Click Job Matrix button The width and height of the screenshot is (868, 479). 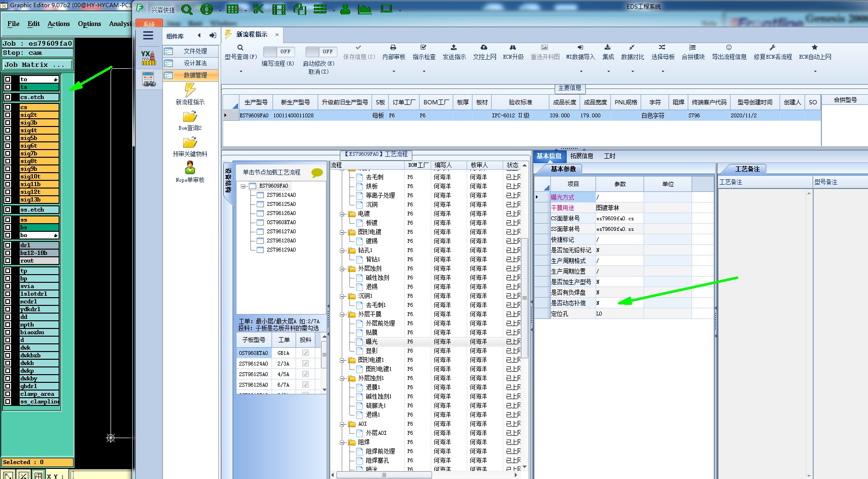[37, 64]
